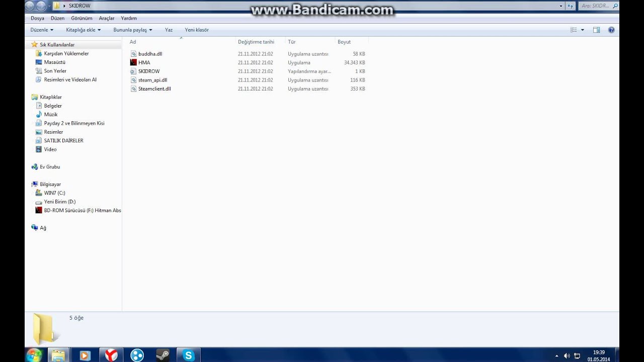Select the HMA application icon
644x362 pixels.
pyautogui.click(x=133, y=62)
